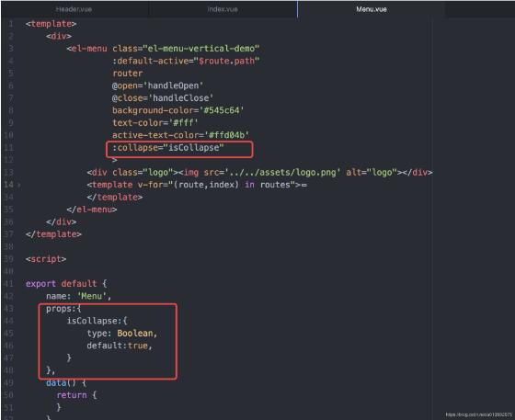Image resolution: width=515 pixels, height=420 pixels.
Task: Click the '#ffd04b' active text color value
Action: [x=226, y=135]
